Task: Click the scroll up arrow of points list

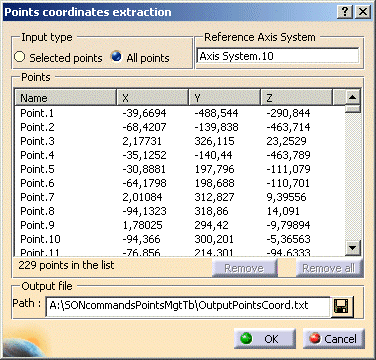Action: pyautogui.click(x=353, y=97)
